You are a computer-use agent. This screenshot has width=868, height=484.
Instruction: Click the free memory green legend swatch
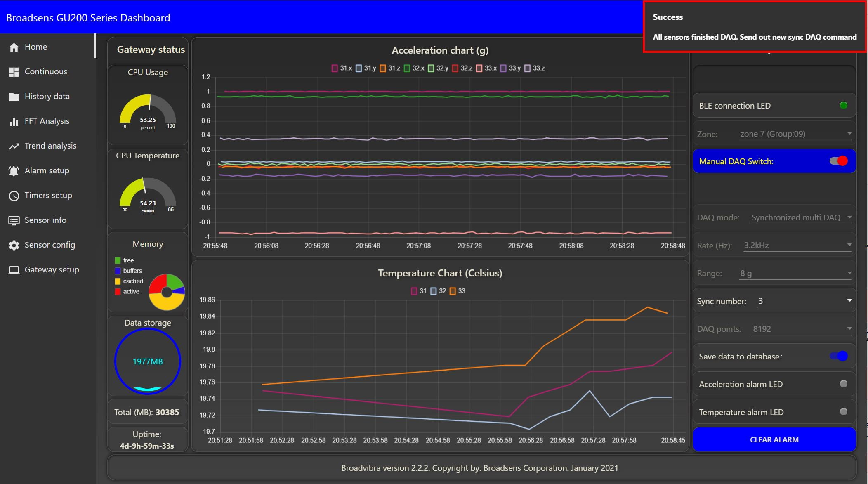point(118,260)
